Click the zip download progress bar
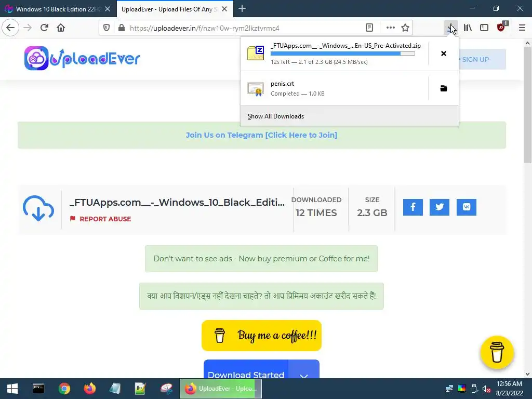This screenshot has height=399, width=532. (x=343, y=54)
